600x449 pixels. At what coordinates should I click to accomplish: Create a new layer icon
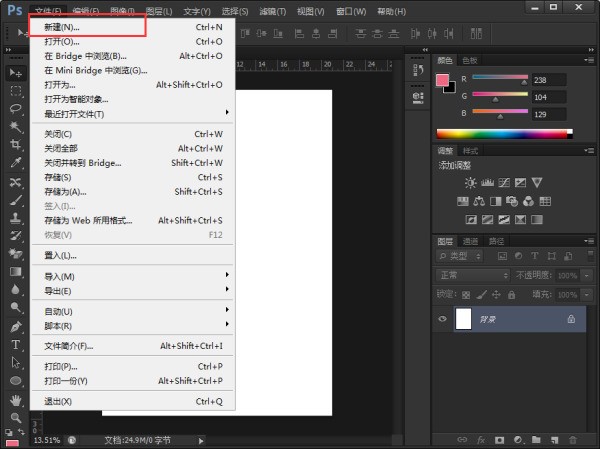554,440
